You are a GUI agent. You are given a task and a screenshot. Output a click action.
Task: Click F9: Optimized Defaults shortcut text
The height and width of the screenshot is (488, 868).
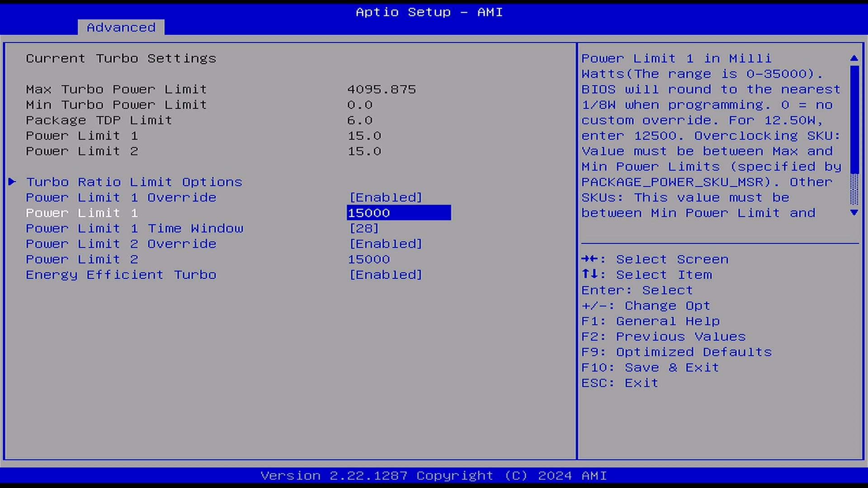point(676,352)
